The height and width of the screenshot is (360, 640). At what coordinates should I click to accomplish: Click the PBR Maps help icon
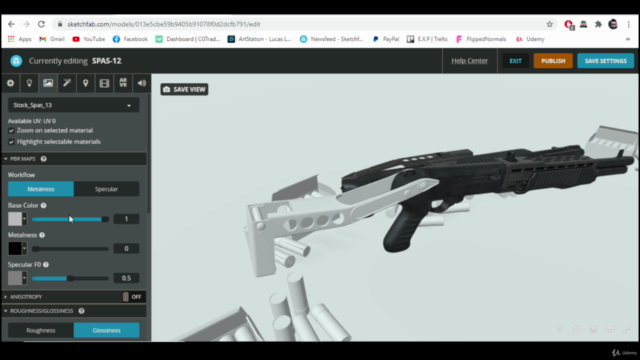point(44,159)
